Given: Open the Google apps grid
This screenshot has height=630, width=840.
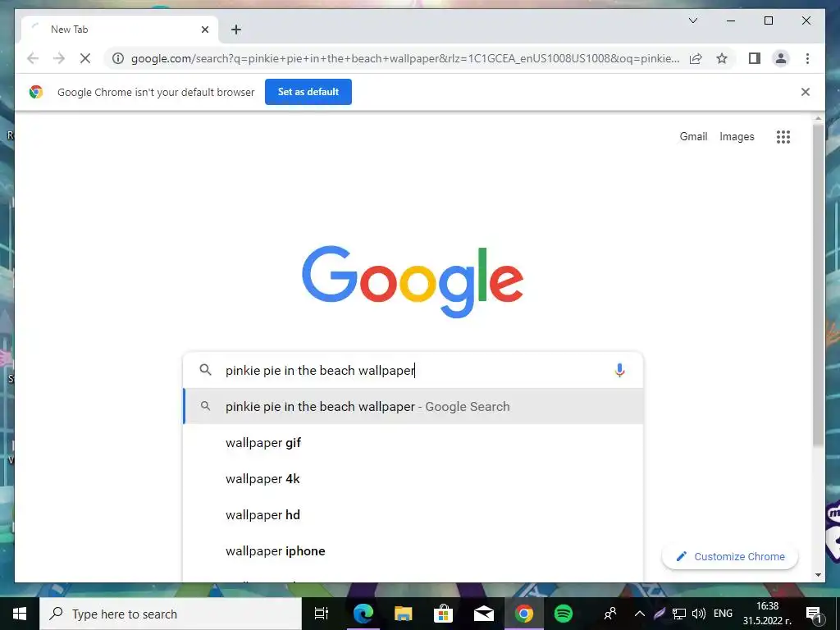Looking at the screenshot, I should click(783, 137).
